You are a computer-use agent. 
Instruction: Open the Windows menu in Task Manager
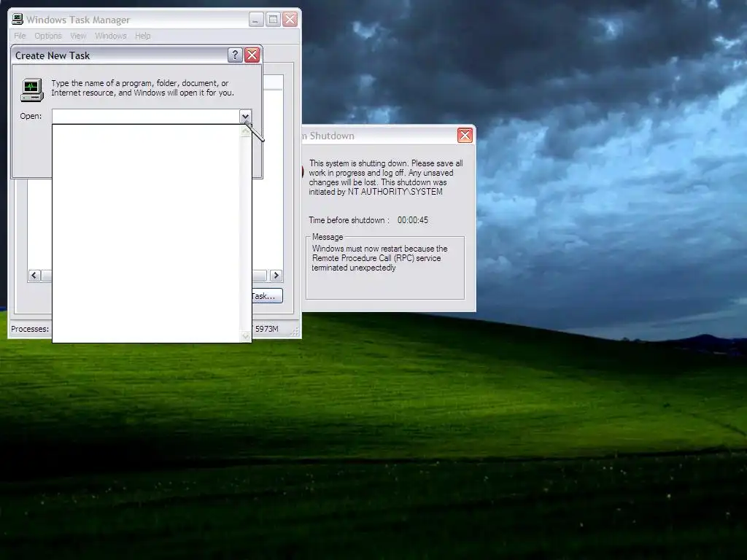pyautogui.click(x=111, y=36)
